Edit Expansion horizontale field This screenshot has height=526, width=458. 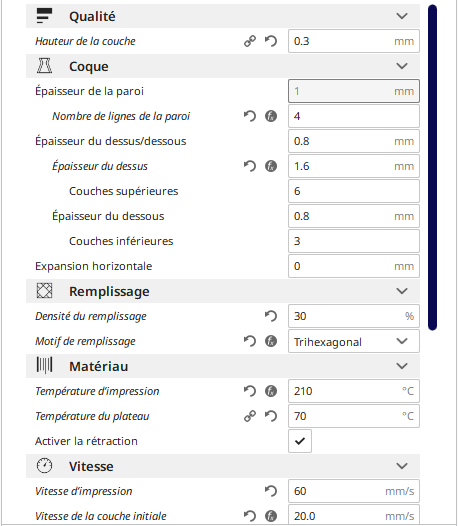tap(354, 266)
